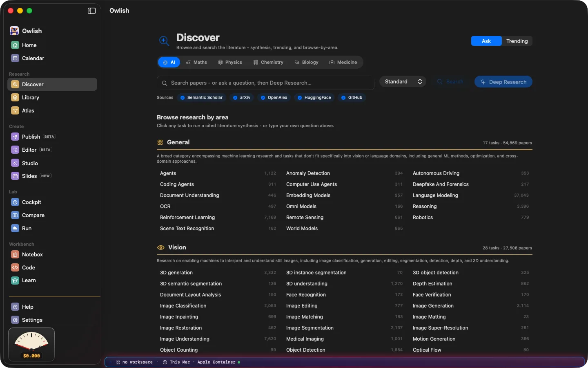This screenshot has height=368, width=588.
Task: Click the no workspace status item
Action: [134, 362]
